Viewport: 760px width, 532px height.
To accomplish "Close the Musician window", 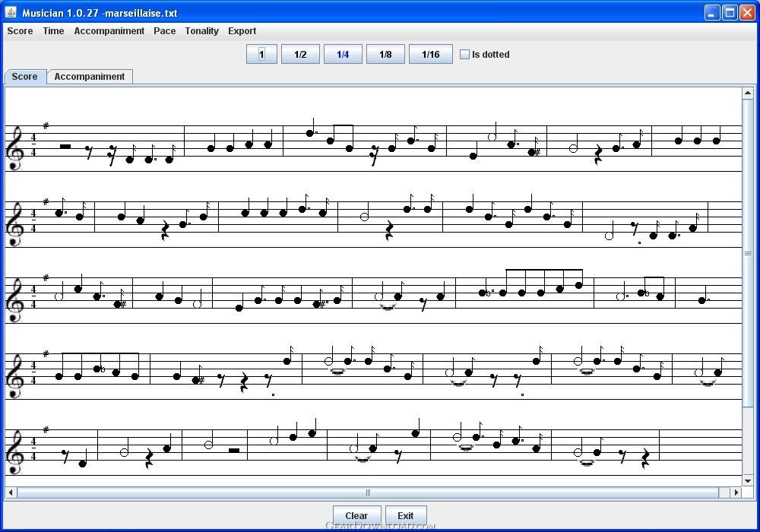I will coord(747,13).
